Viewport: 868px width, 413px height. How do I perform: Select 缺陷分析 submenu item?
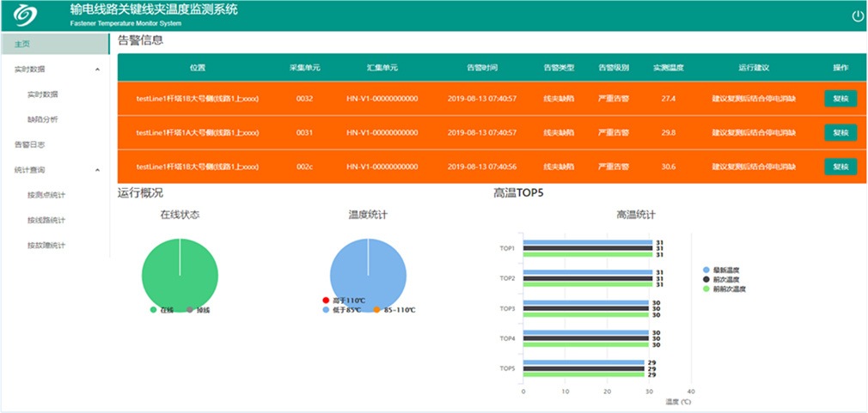coord(43,119)
